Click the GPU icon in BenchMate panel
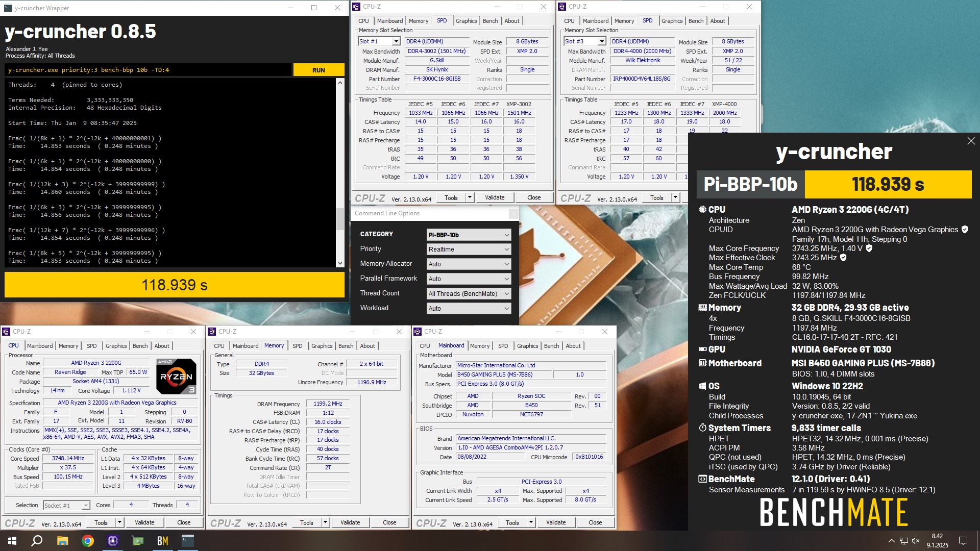Viewport: 980px width, 551px height. (x=703, y=349)
